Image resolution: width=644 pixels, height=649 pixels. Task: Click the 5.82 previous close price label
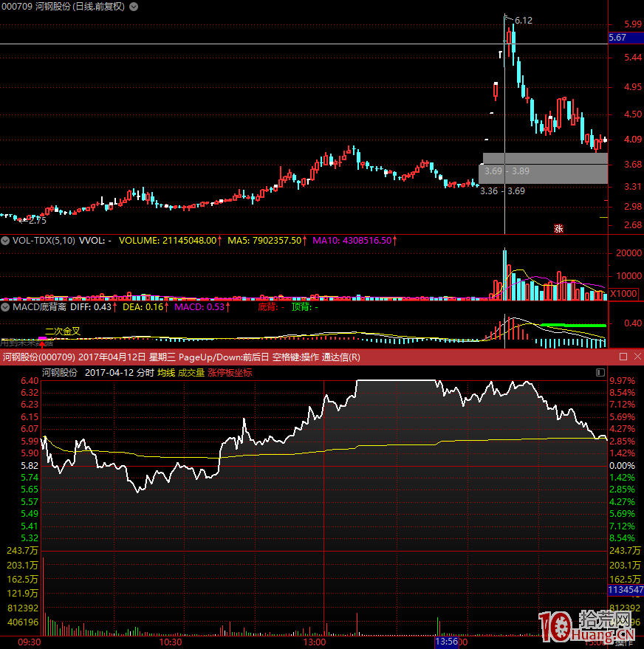click(30, 466)
